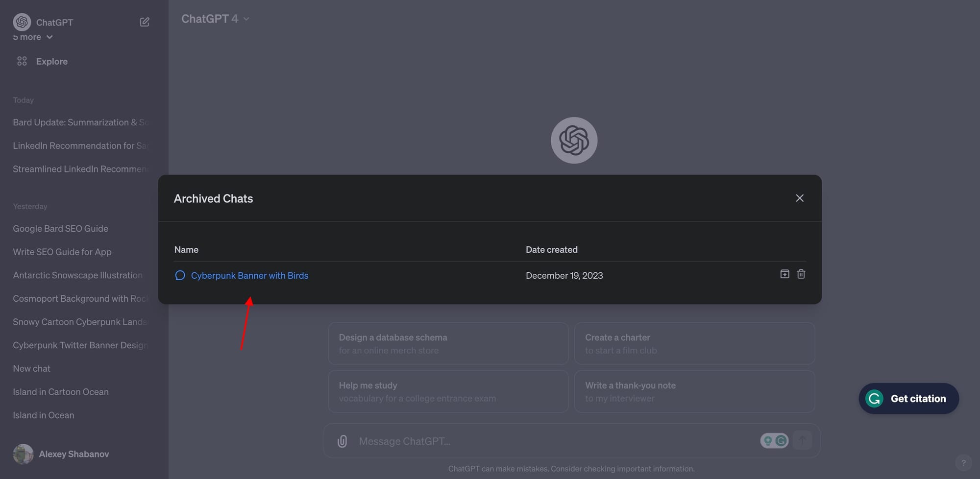Start a new chat with the compose icon
Image resolution: width=980 pixels, height=479 pixels.
[145, 22]
